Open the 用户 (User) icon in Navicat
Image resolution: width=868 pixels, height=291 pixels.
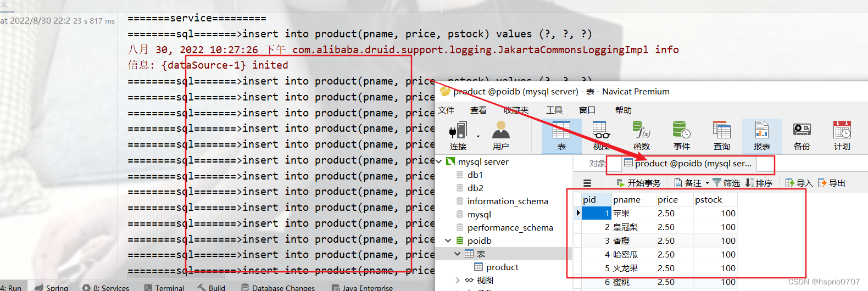tap(500, 136)
